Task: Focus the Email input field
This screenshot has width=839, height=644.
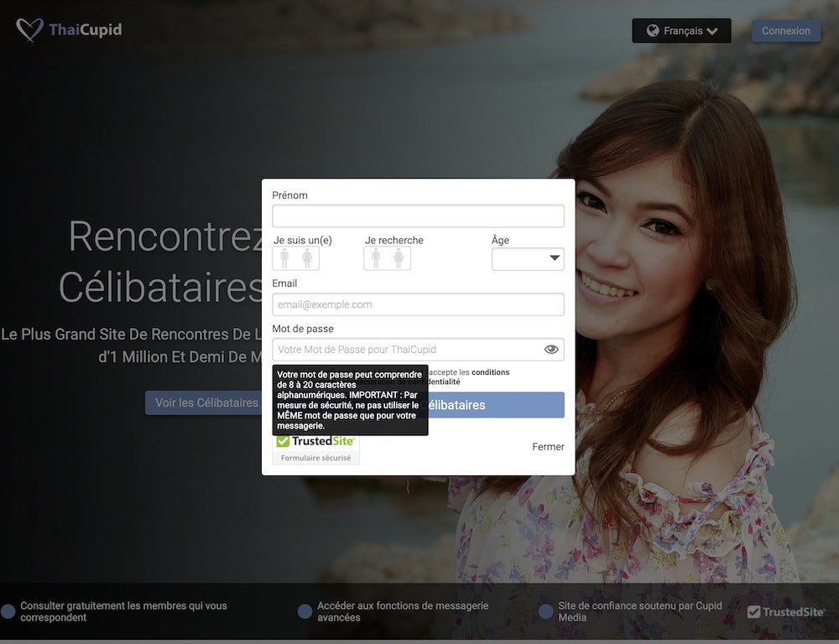Action: click(418, 304)
